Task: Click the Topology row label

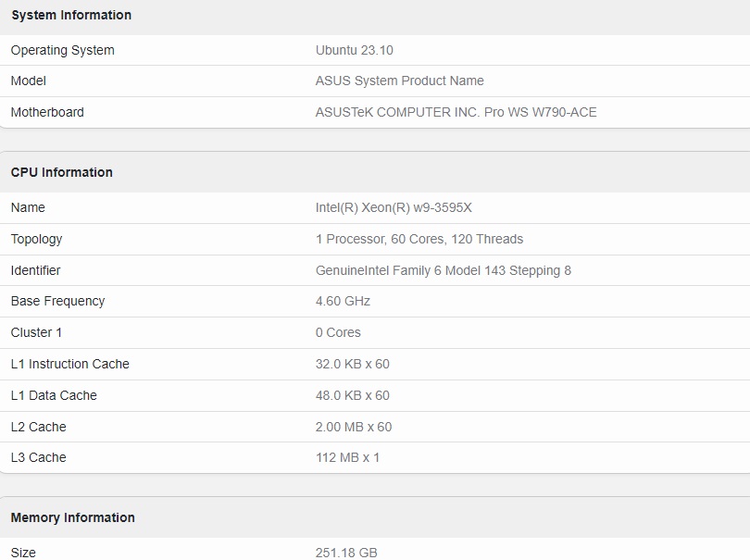Action: pyautogui.click(x=36, y=239)
